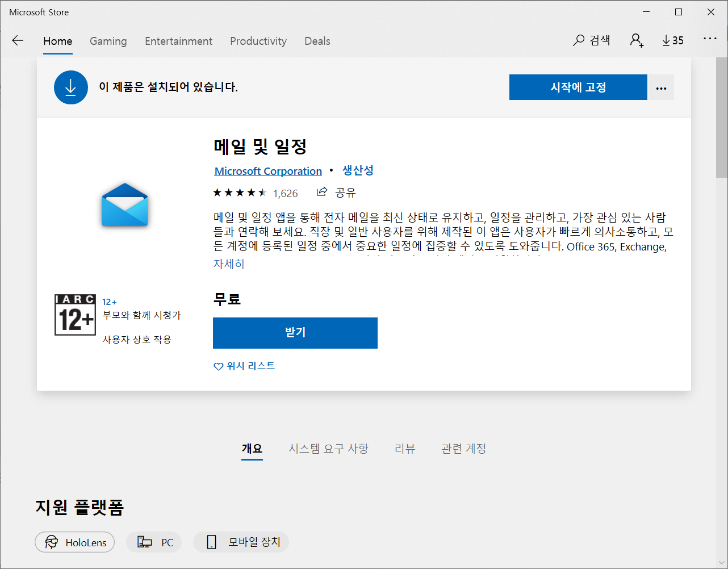This screenshot has height=569, width=728.
Task: Click the 12+ rating link
Action: click(x=110, y=302)
